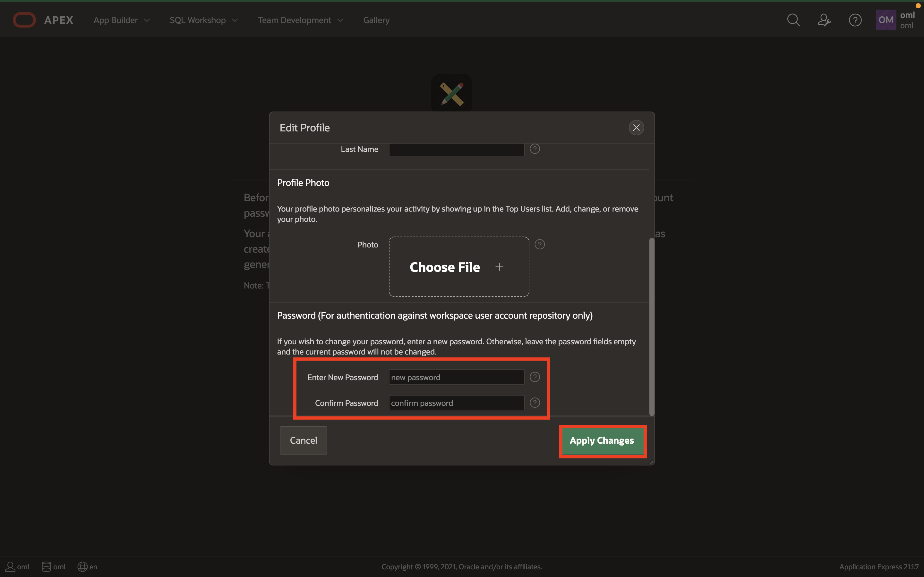The width and height of the screenshot is (924, 577).
Task: Open the Help question mark icon in header
Action: coord(855,20)
